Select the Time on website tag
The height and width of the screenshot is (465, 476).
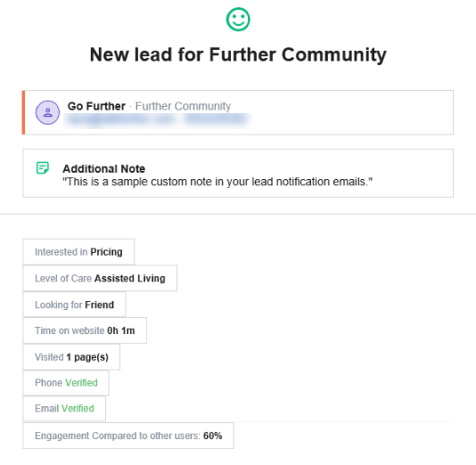pos(85,330)
